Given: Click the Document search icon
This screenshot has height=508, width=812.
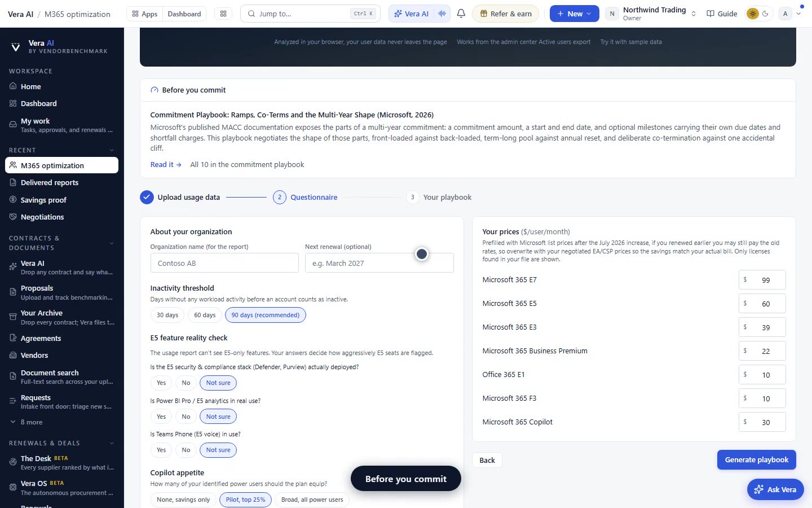Looking at the screenshot, I should point(13,376).
